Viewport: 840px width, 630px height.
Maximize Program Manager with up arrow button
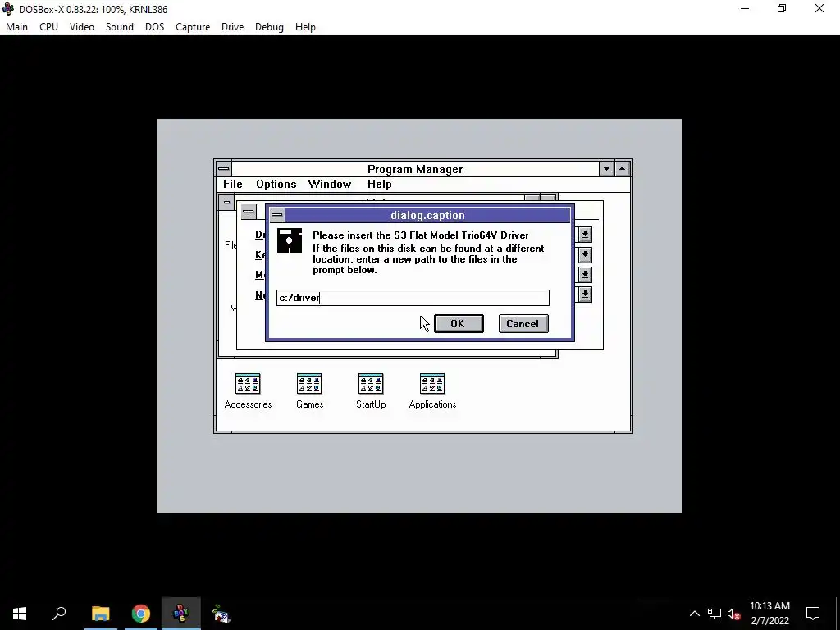pos(622,169)
